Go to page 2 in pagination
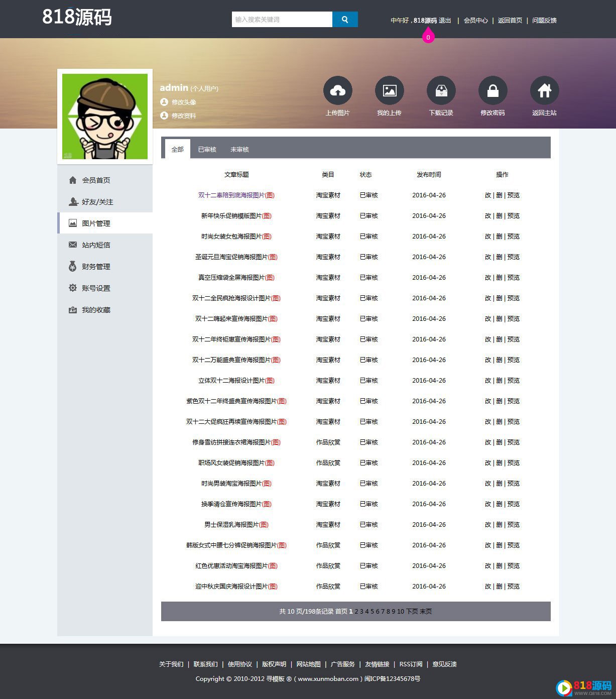The image size is (616, 699). (356, 611)
